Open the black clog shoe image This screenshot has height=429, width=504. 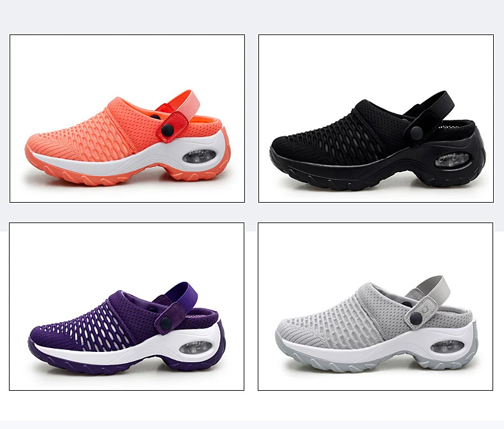point(376,119)
